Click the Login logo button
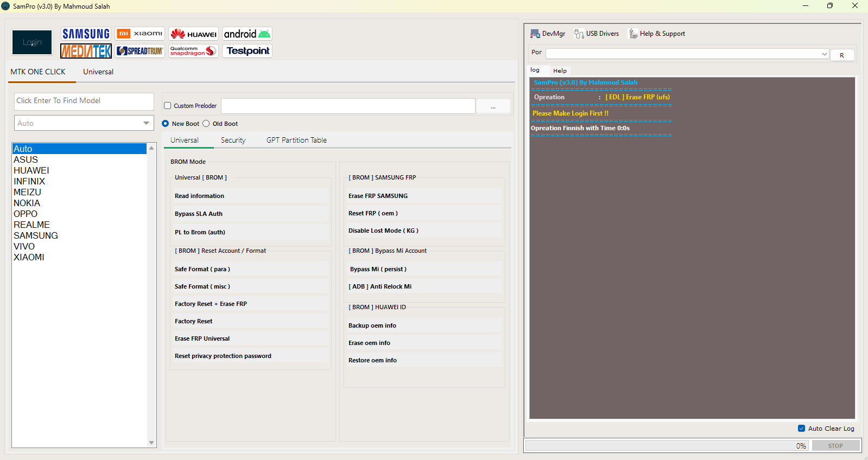The width and height of the screenshot is (868, 460). coord(32,42)
